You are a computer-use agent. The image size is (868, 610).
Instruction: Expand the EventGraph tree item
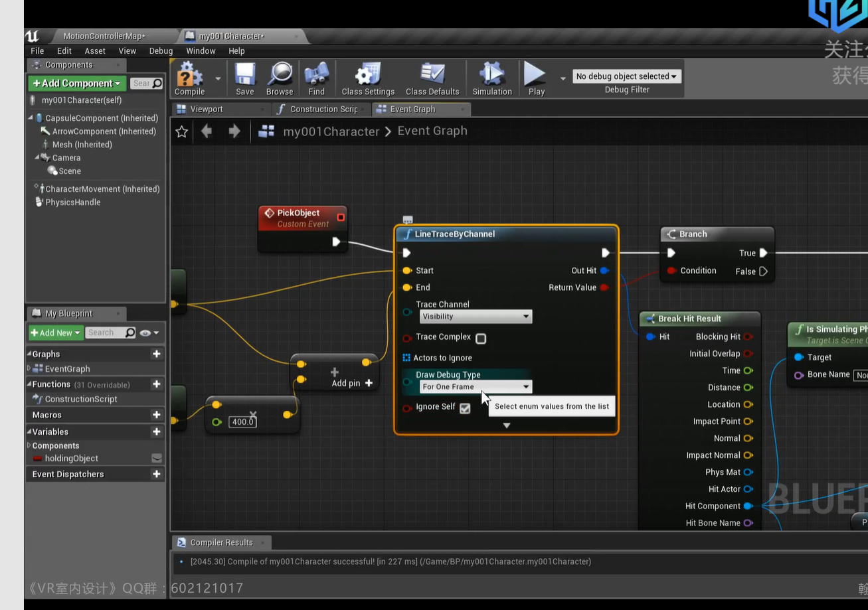point(29,368)
